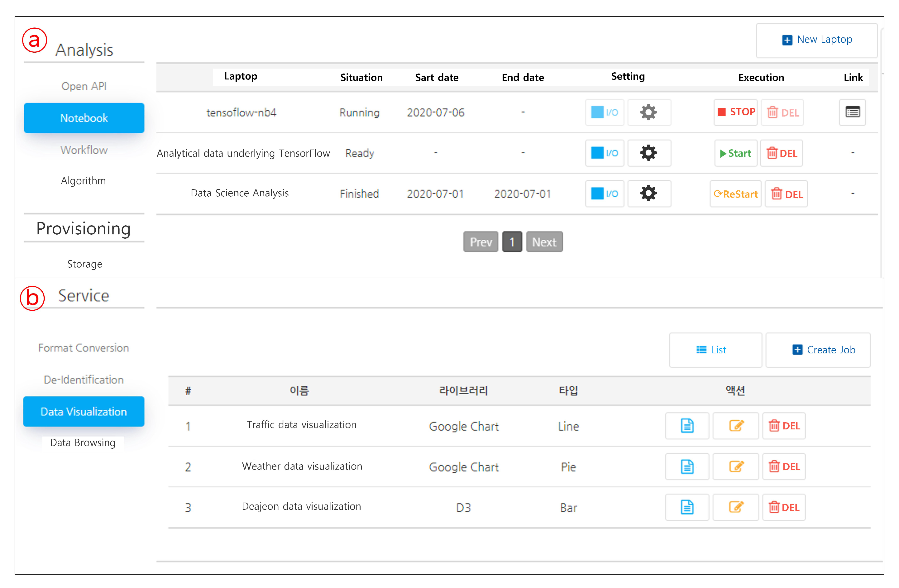Image resolution: width=899 pixels, height=588 pixels.
Task: Create a New Laptop
Action: click(817, 40)
